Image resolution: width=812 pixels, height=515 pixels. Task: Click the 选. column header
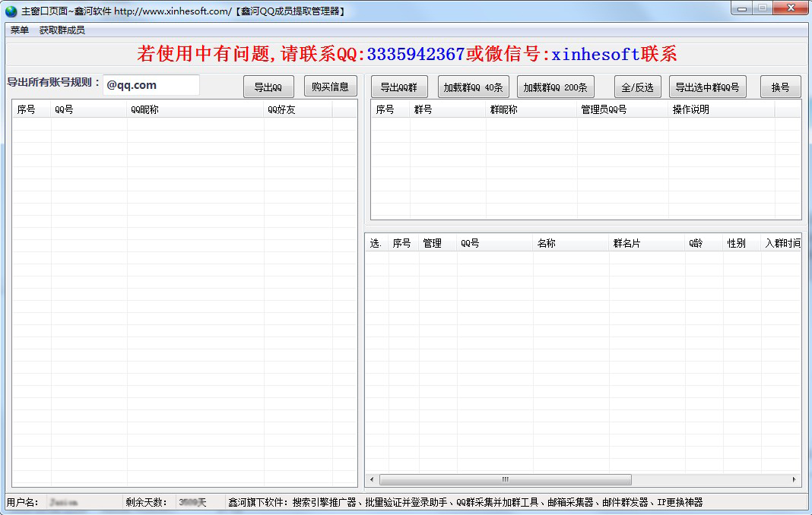(376, 243)
